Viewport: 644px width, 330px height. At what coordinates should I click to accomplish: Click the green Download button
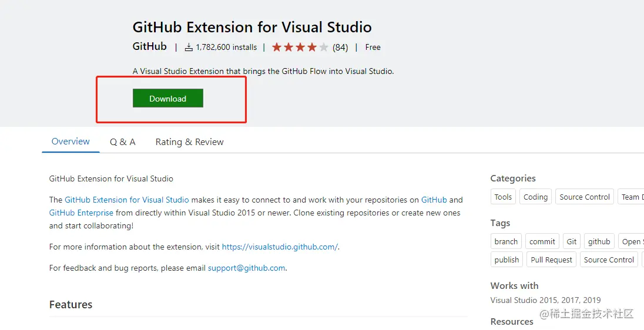(x=167, y=99)
